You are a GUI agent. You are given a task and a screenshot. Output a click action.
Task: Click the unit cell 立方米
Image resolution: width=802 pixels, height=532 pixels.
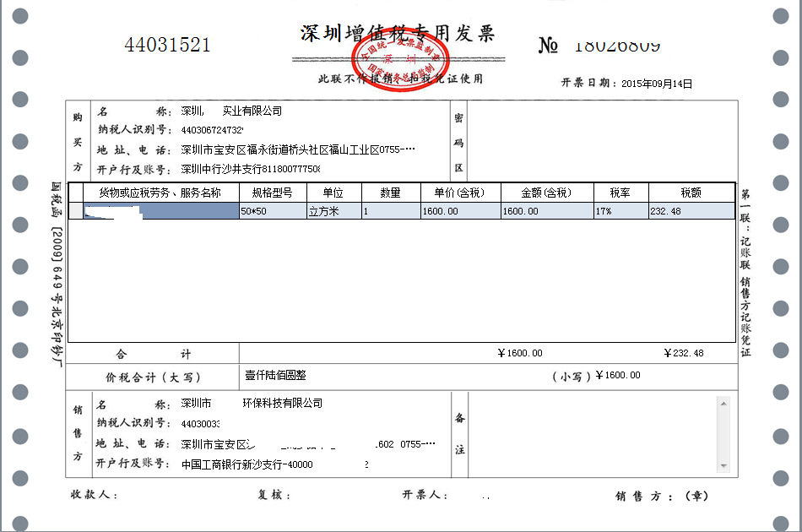click(334, 211)
